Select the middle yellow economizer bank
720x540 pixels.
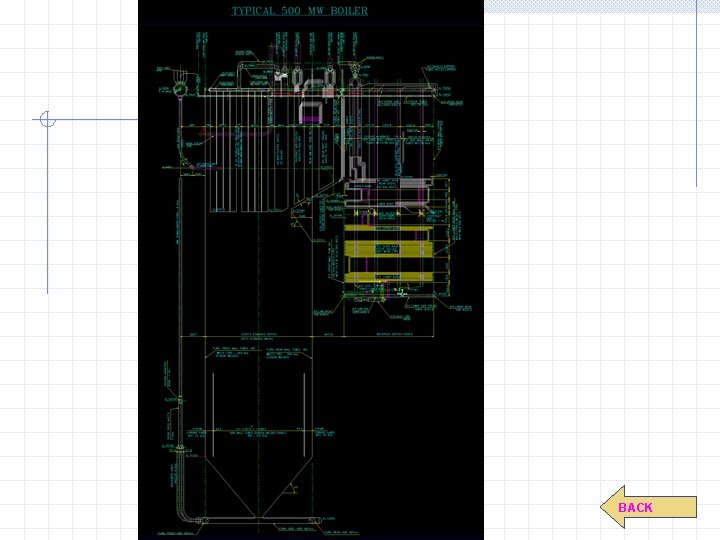(x=388, y=248)
